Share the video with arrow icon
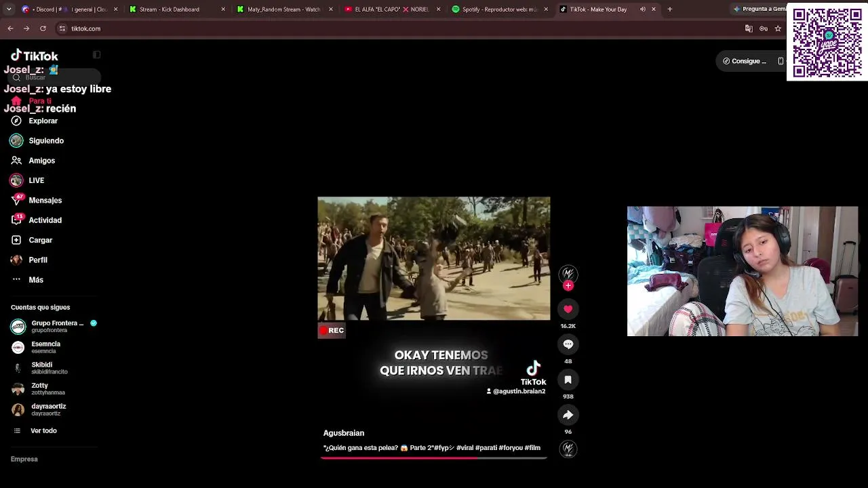 568,415
